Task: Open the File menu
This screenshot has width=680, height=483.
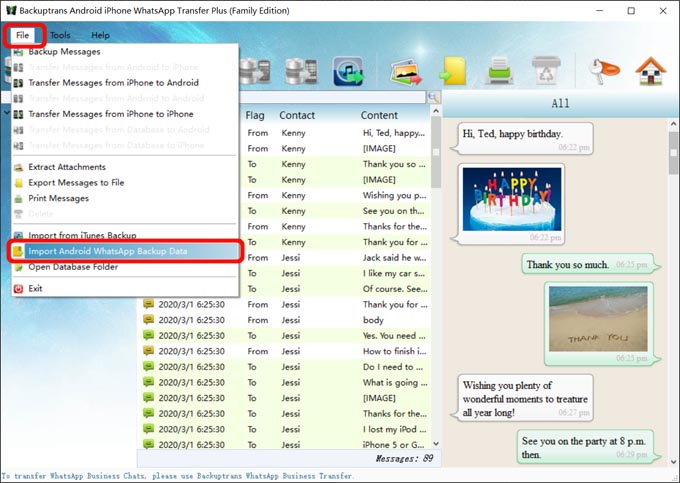Action: [23, 35]
